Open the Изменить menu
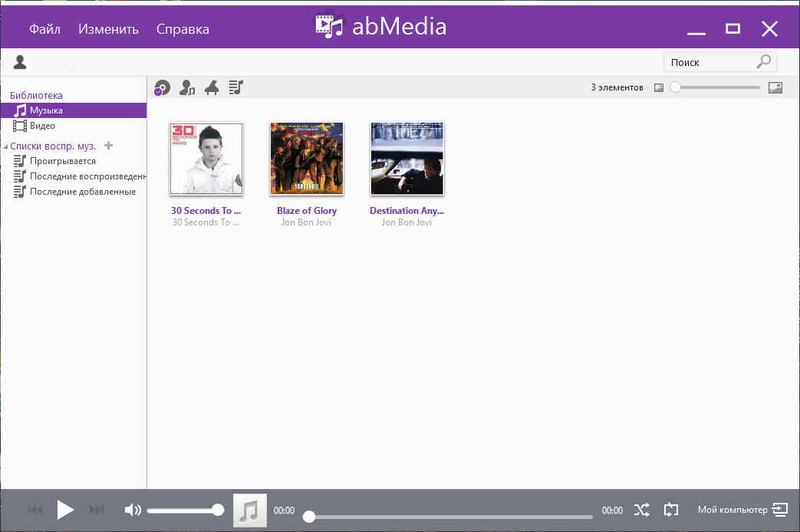The height and width of the screenshot is (532, 800). pyautogui.click(x=108, y=29)
